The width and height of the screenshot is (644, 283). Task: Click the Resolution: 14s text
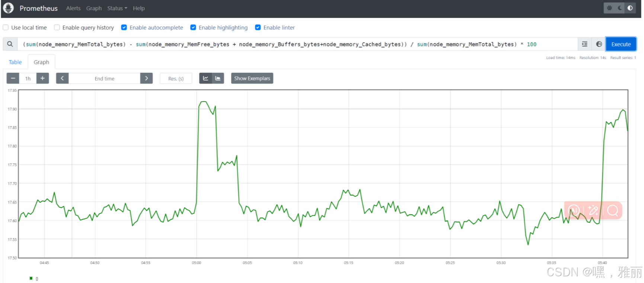pyautogui.click(x=593, y=58)
